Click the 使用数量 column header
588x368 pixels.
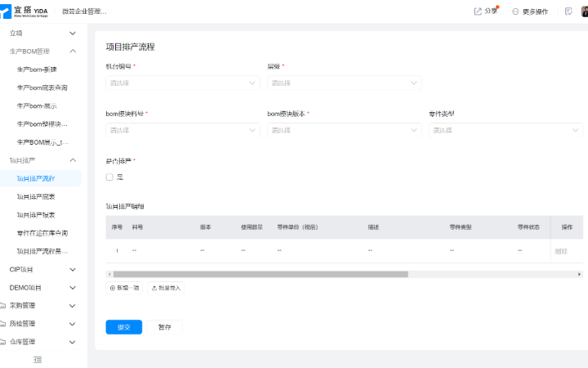(x=252, y=227)
